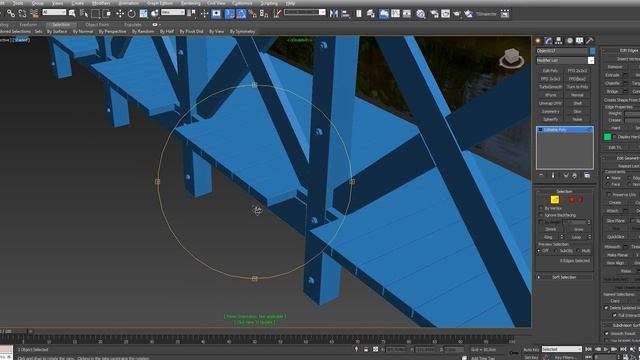Activate the Select and Rotate tool
The image size is (640, 360).
coord(131,13)
